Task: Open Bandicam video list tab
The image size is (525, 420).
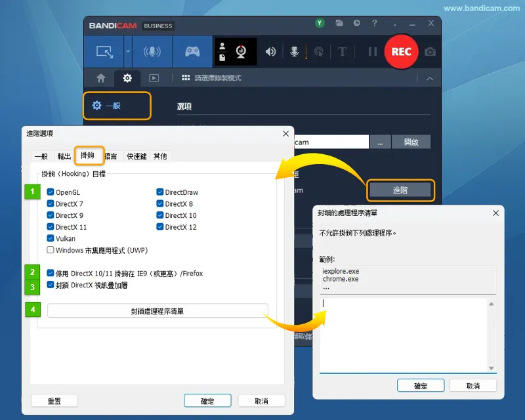Action: click(x=154, y=78)
